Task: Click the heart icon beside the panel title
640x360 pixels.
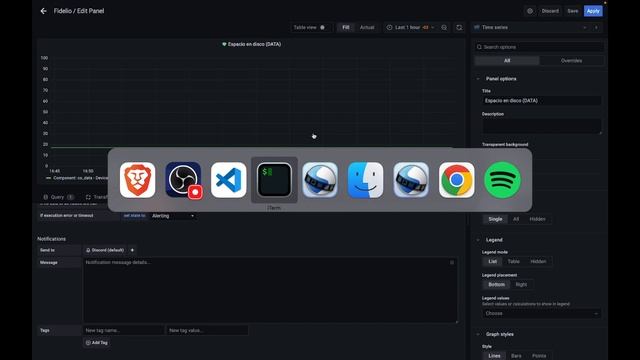Action: 224,44
